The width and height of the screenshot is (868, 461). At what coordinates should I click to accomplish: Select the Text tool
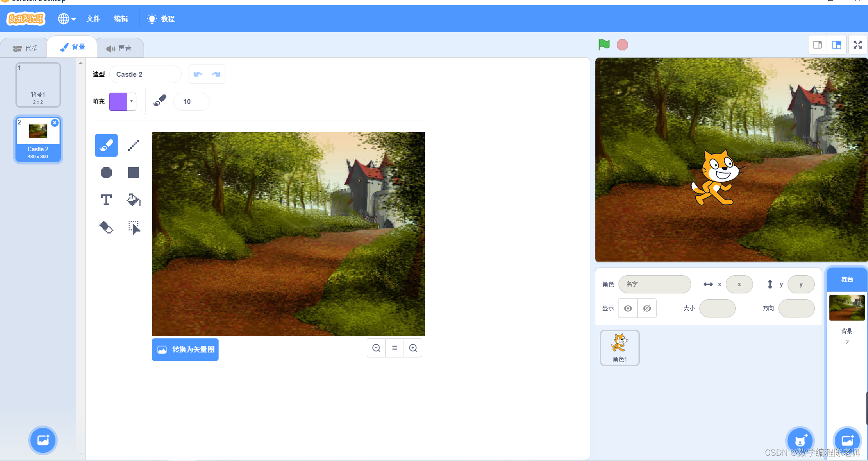[106, 200]
